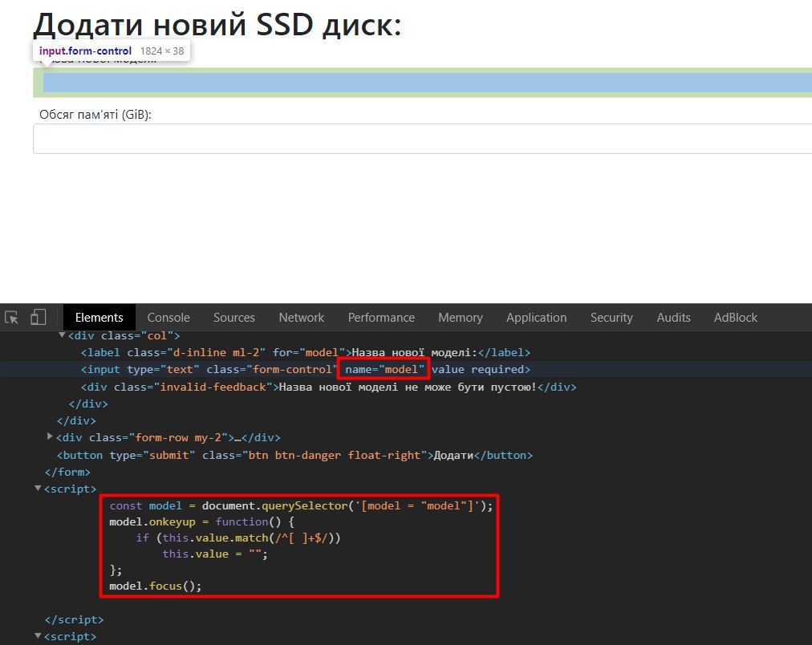Click the this.value = "" code line
Screen dimensions: 812x645
215,554
